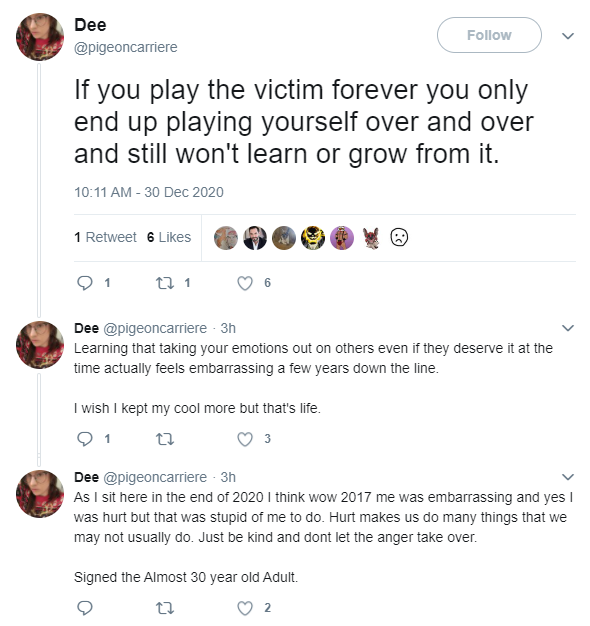The width and height of the screenshot is (590, 626).
Task: Follow Dee's account
Action: [489, 35]
